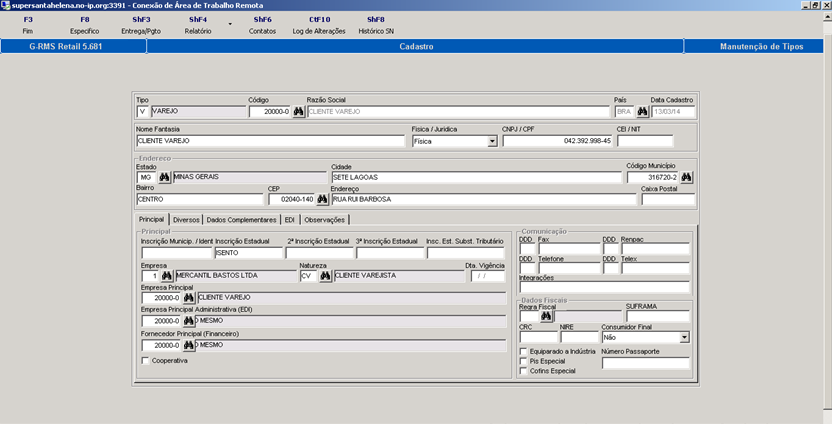Open ShF3 Entrega/Pgto
The width and height of the screenshot is (832, 424).
pyautogui.click(x=141, y=25)
